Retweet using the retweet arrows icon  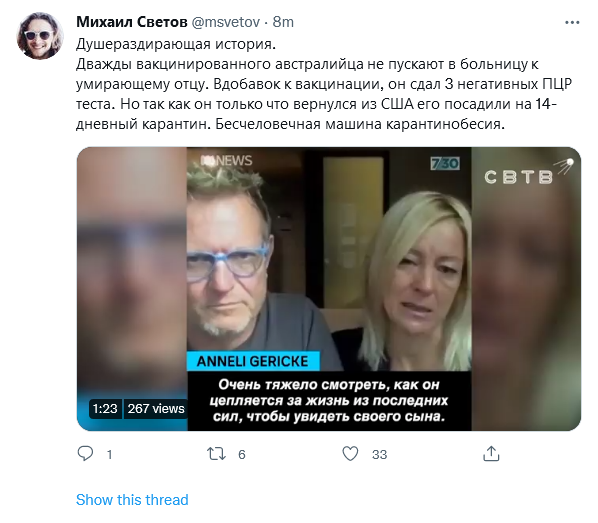coord(216,454)
